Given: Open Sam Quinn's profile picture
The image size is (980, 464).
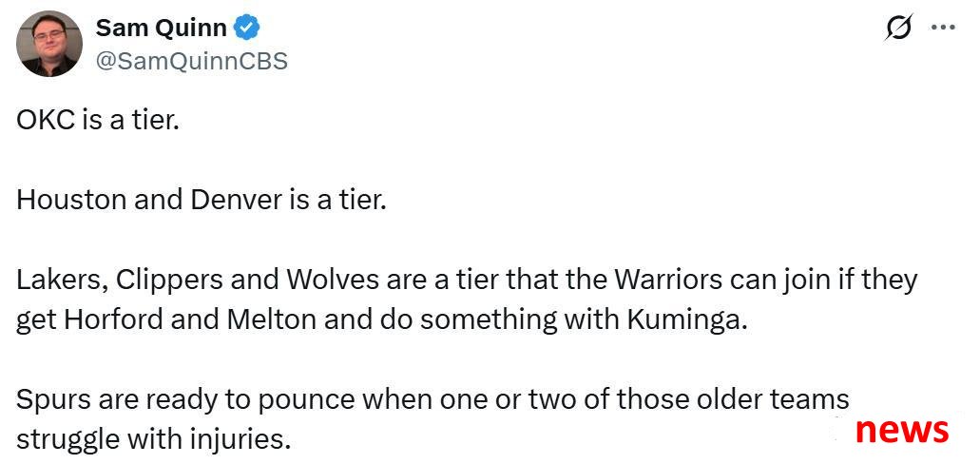Looking at the screenshot, I should [x=48, y=44].
